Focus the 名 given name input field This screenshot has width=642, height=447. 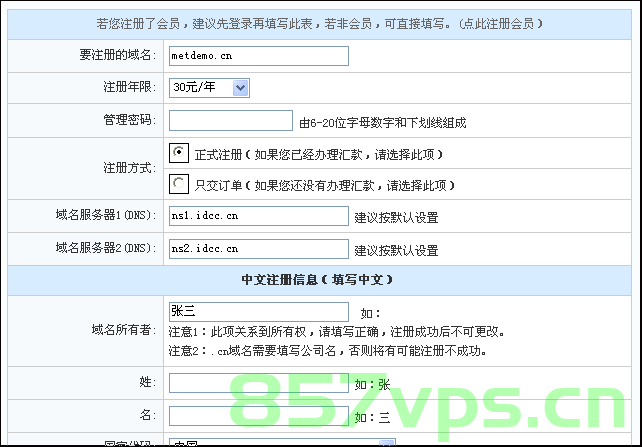259,416
